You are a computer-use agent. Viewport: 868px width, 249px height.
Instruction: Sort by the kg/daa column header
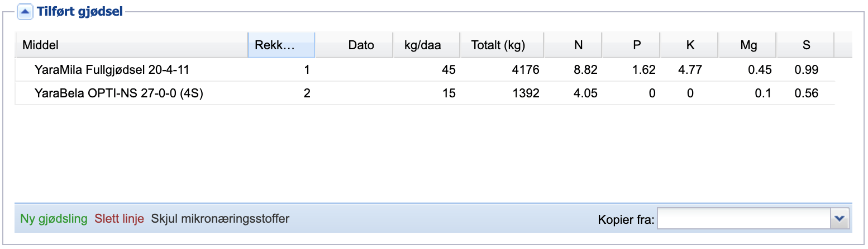click(426, 45)
